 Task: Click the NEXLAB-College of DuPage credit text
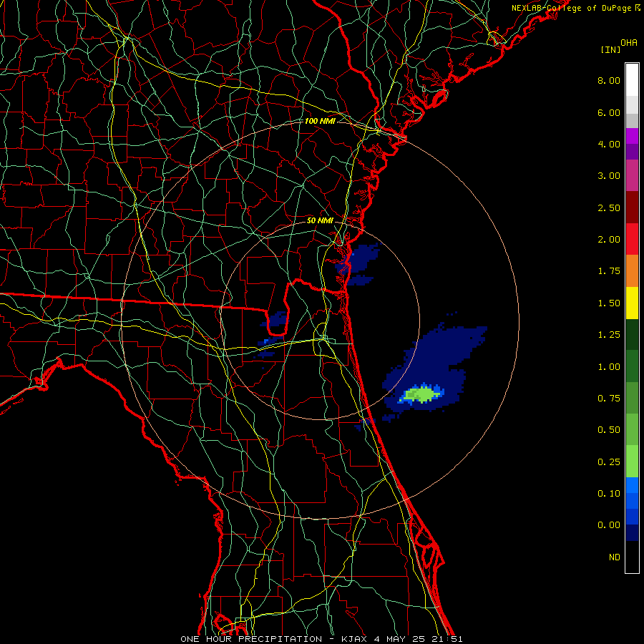tap(575, 8)
